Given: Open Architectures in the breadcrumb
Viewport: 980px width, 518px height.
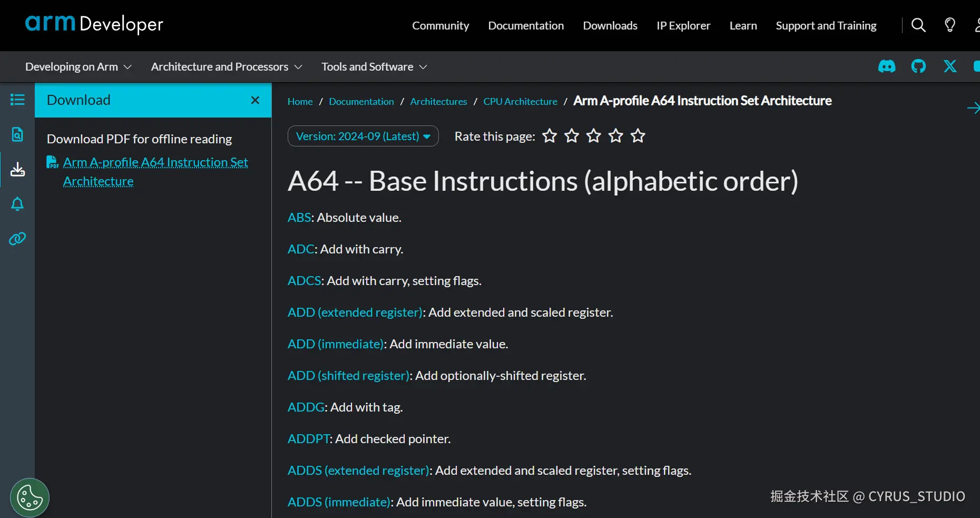Looking at the screenshot, I should click(438, 101).
